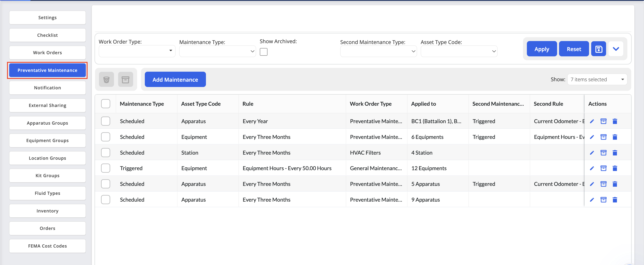Open Fluid Types sidebar section
The image size is (644, 265).
pos(47,193)
